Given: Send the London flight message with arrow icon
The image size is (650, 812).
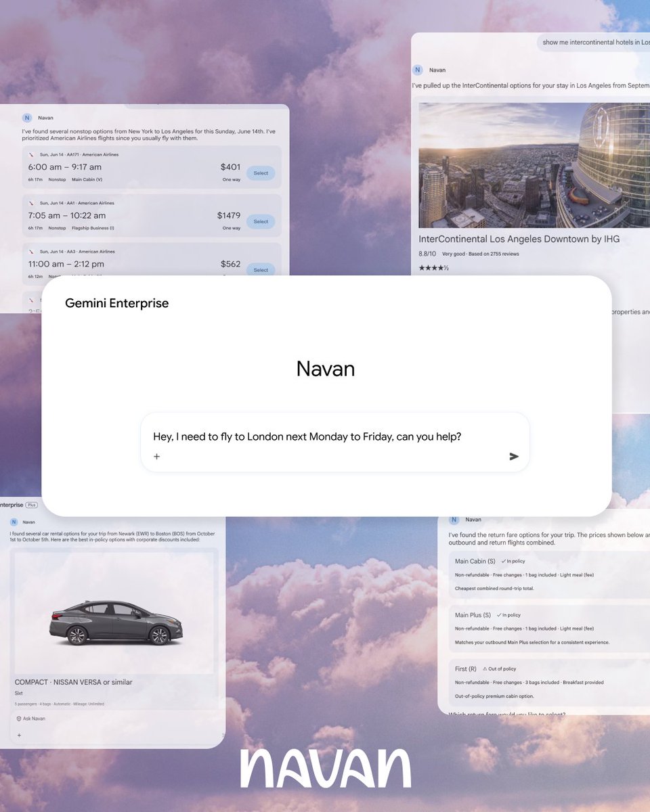Looking at the screenshot, I should [514, 457].
